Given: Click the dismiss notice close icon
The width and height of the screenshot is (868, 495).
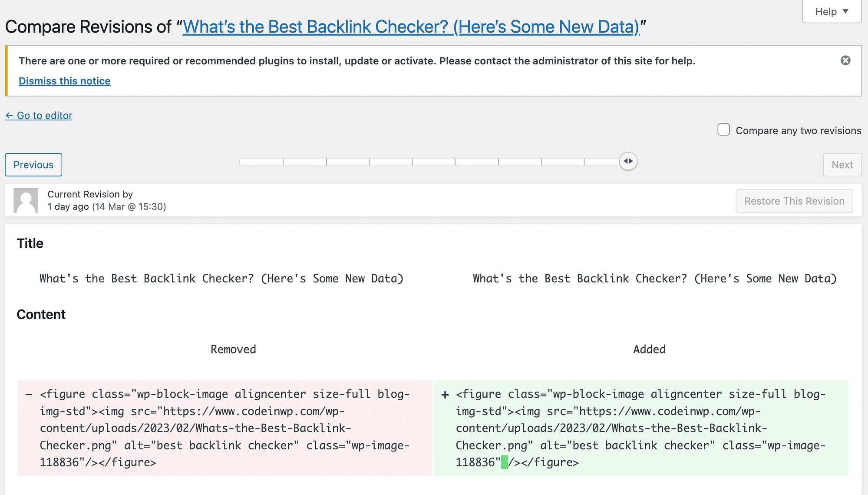Looking at the screenshot, I should 845,60.
